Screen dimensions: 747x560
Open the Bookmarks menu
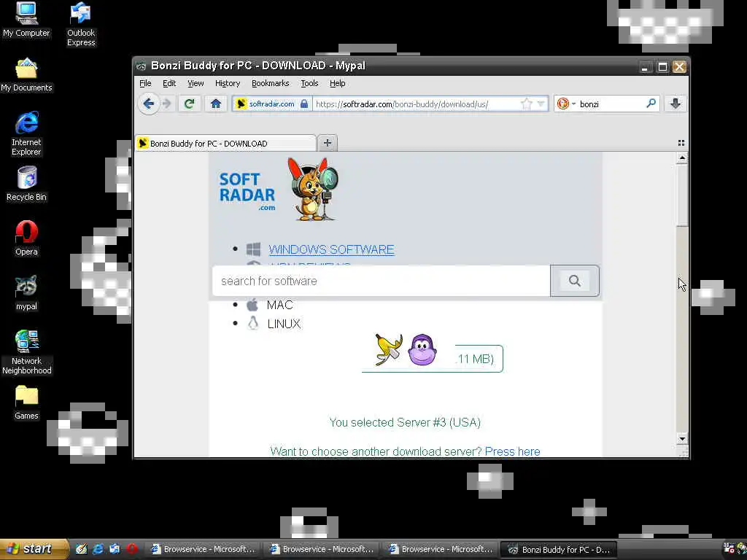[270, 83]
